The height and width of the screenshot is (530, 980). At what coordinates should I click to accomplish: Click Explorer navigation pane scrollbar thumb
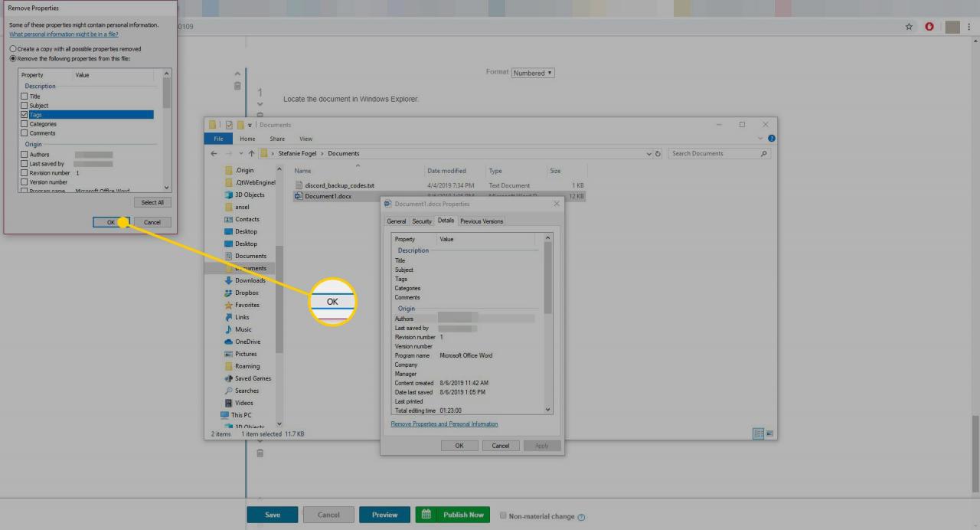[x=279, y=299]
